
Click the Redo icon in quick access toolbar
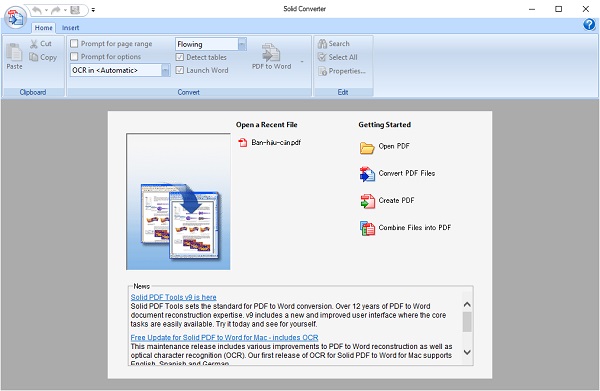(56, 10)
